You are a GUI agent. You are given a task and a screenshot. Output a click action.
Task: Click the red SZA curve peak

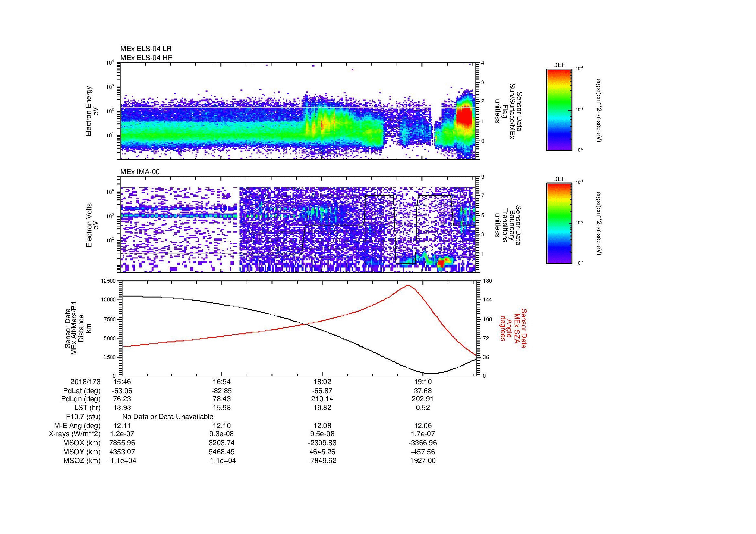408,285
